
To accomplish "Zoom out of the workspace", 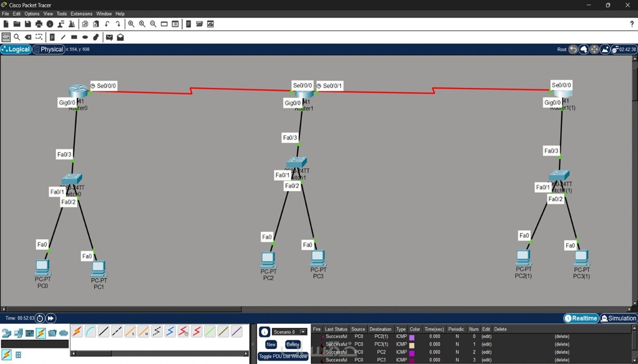I will 153,24.
